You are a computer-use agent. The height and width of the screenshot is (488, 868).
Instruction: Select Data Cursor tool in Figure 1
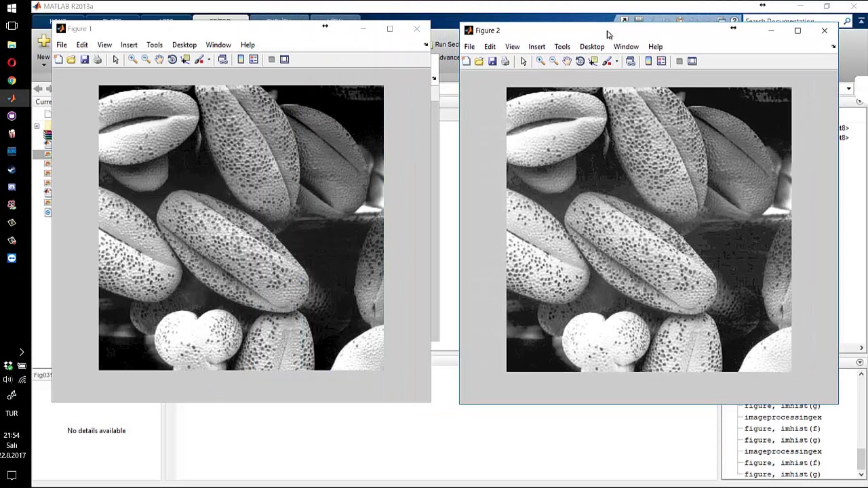click(x=185, y=60)
